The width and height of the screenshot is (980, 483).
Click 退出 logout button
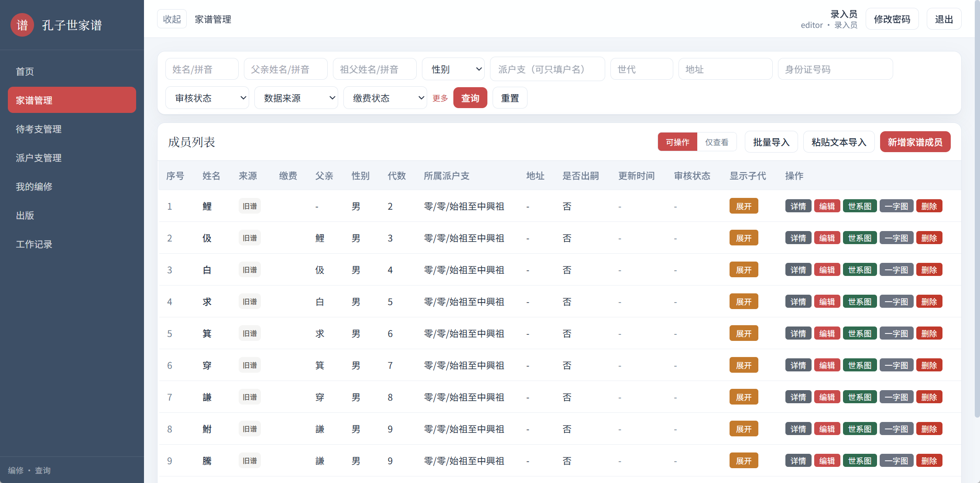pyautogui.click(x=944, y=19)
